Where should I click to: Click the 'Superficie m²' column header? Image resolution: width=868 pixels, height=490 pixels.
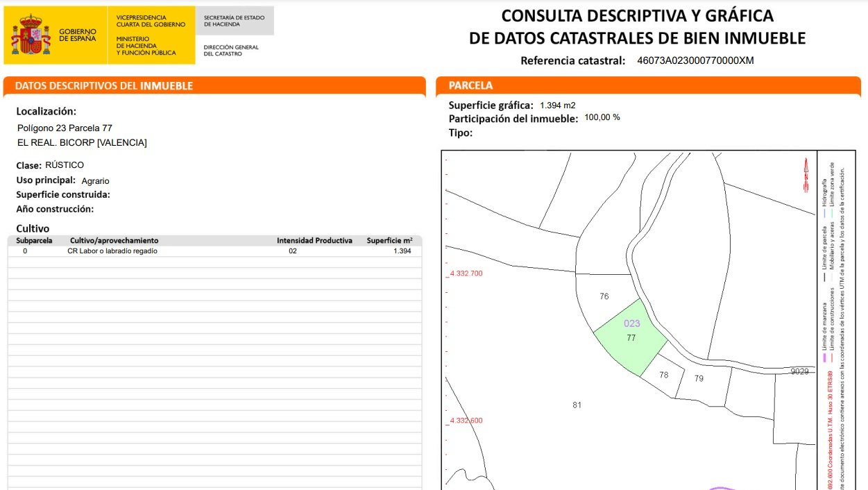(x=389, y=241)
